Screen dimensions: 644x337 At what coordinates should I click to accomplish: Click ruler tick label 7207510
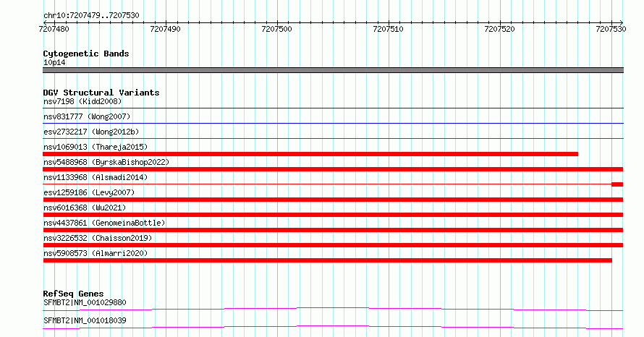tap(388, 29)
